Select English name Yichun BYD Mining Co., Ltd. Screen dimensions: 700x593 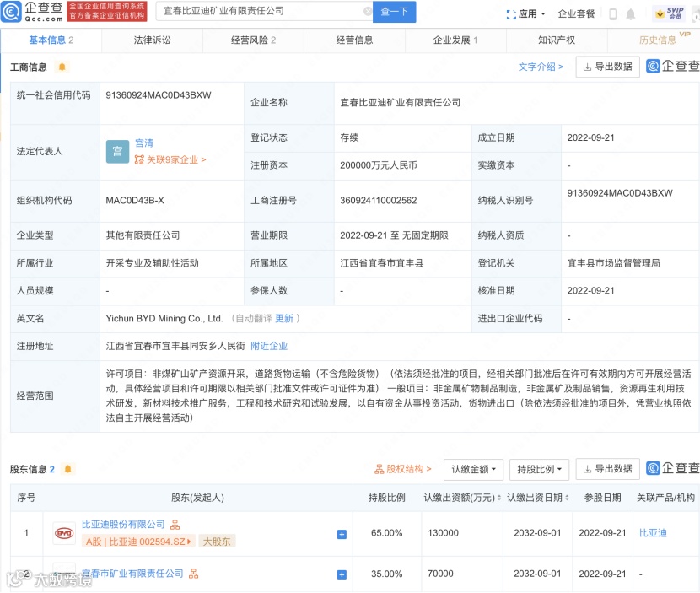click(x=164, y=318)
